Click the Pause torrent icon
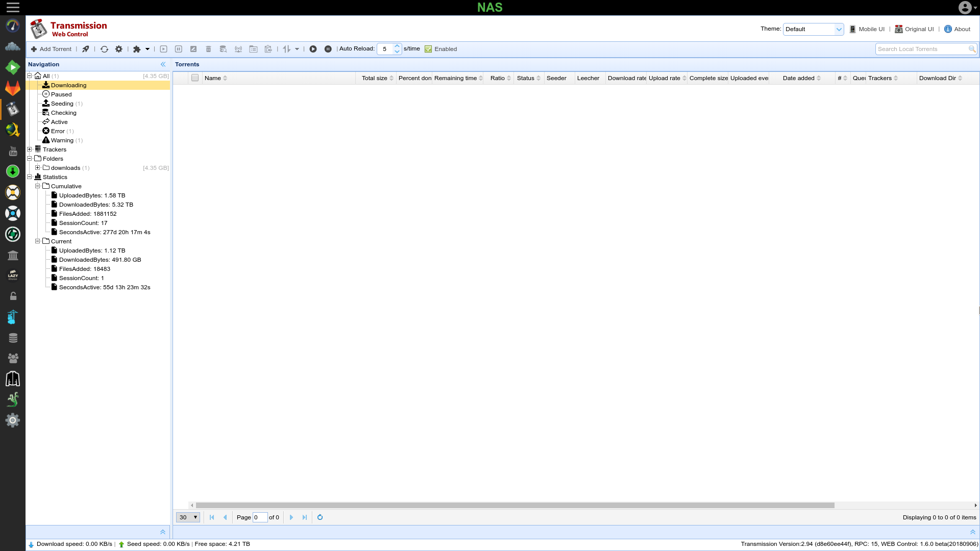This screenshot has height=551, width=980. (178, 48)
